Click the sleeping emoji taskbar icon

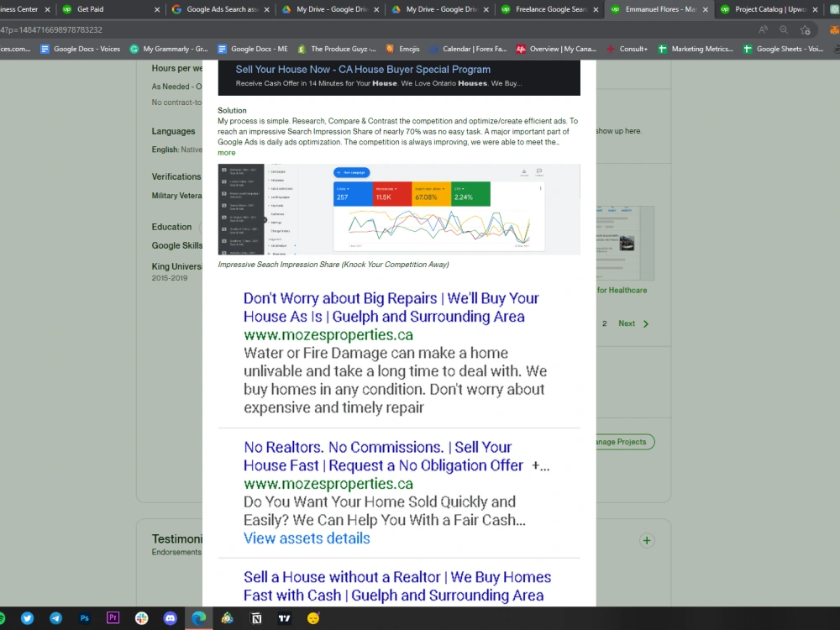click(313, 618)
